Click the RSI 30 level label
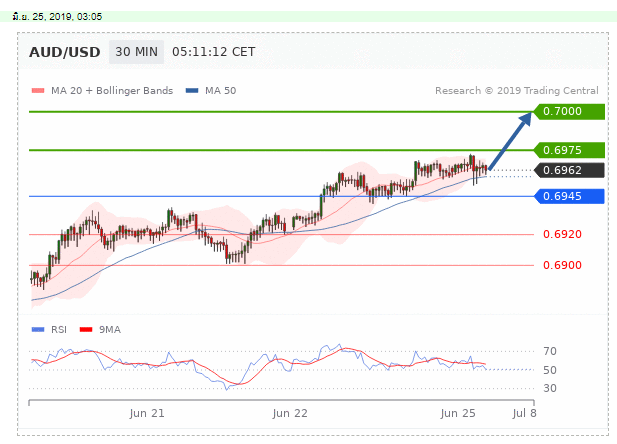The height and width of the screenshot is (444, 617). tap(550, 388)
